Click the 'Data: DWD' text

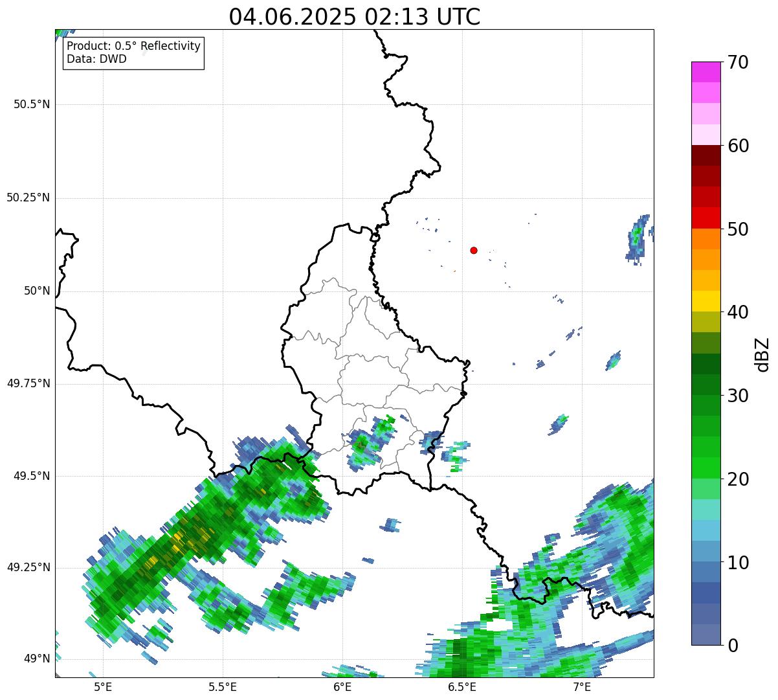pos(96,59)
